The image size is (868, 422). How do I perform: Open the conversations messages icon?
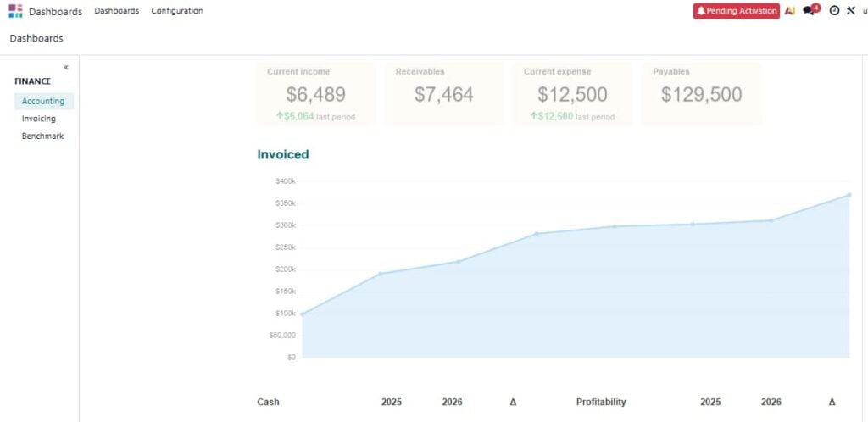point(810,11)
